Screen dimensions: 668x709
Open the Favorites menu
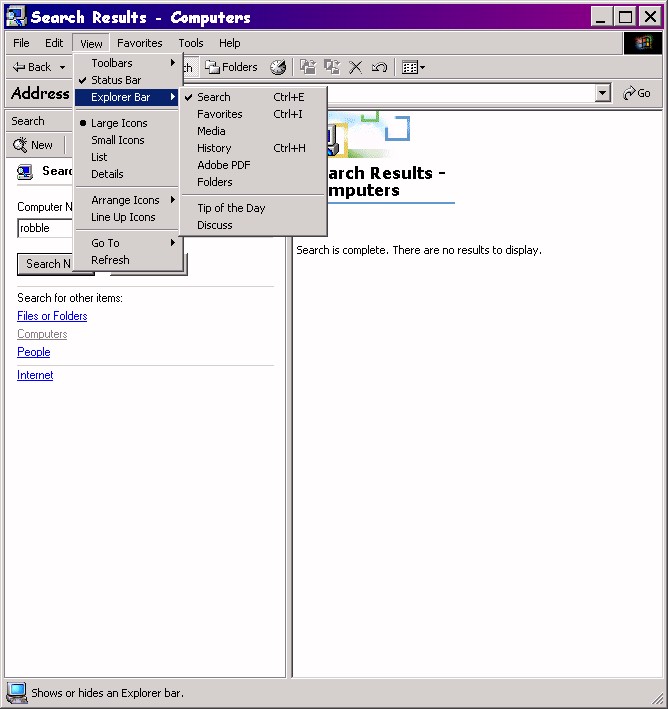[x=139, y=43]
